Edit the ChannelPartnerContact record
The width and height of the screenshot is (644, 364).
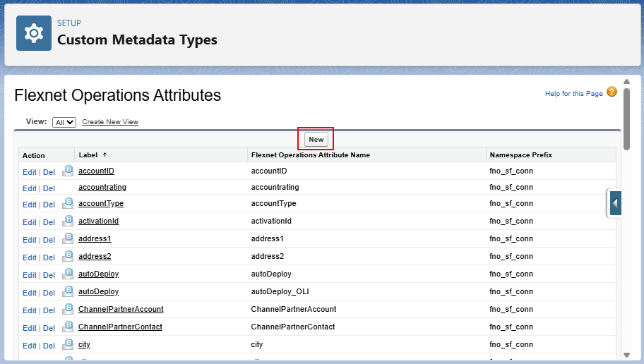[x=30, y=328]
